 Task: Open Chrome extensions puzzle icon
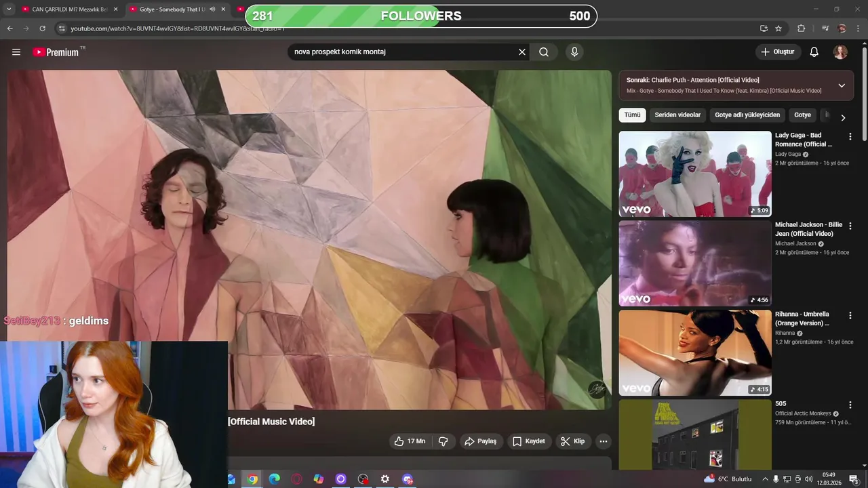[x=802, y=28]
